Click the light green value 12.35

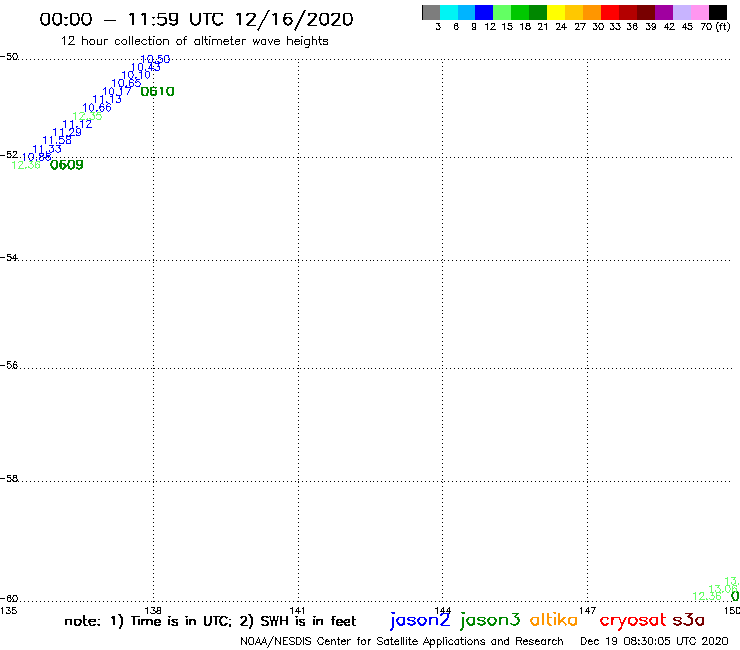point(87,116)
